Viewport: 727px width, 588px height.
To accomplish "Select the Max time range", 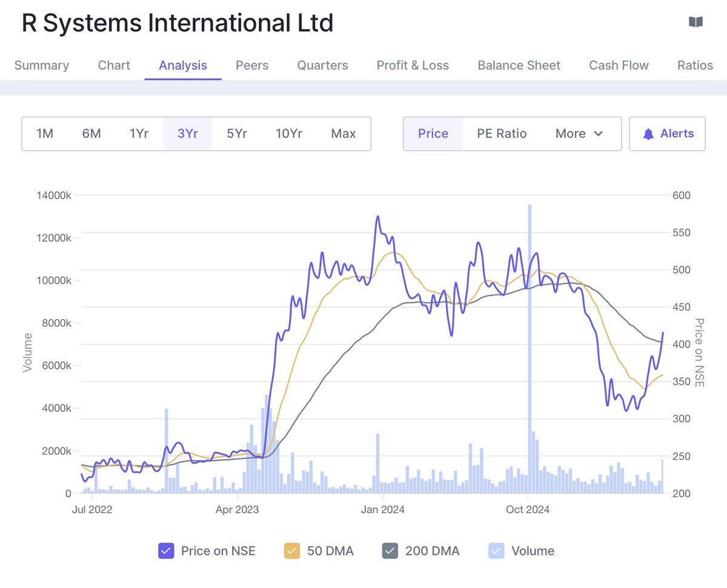I will pos(344,133).
